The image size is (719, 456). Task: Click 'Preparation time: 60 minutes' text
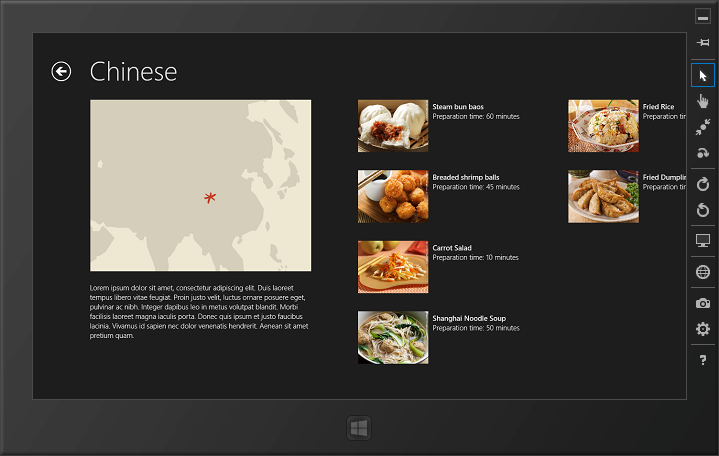click(476, 117)
